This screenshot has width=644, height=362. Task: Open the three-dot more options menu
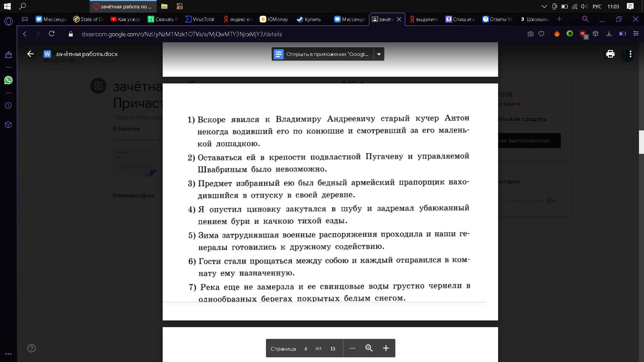pyautogui.click(x=630, y=54)
